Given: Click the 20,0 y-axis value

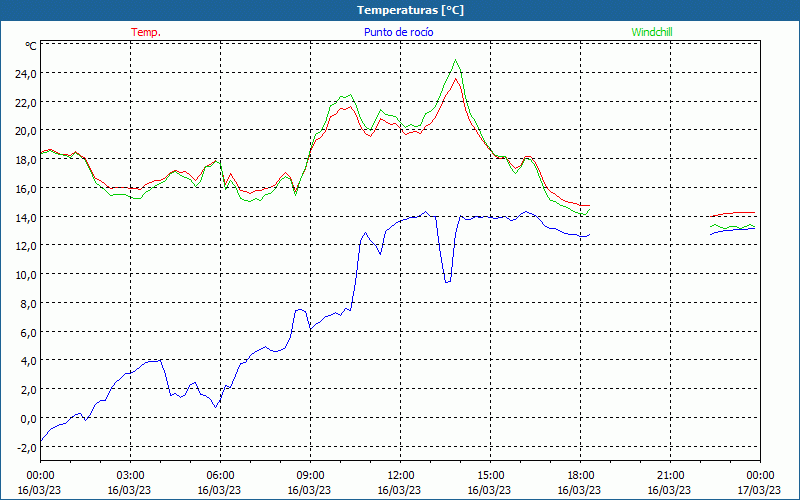Looking at the screenshot, I should tap(26, 131).
